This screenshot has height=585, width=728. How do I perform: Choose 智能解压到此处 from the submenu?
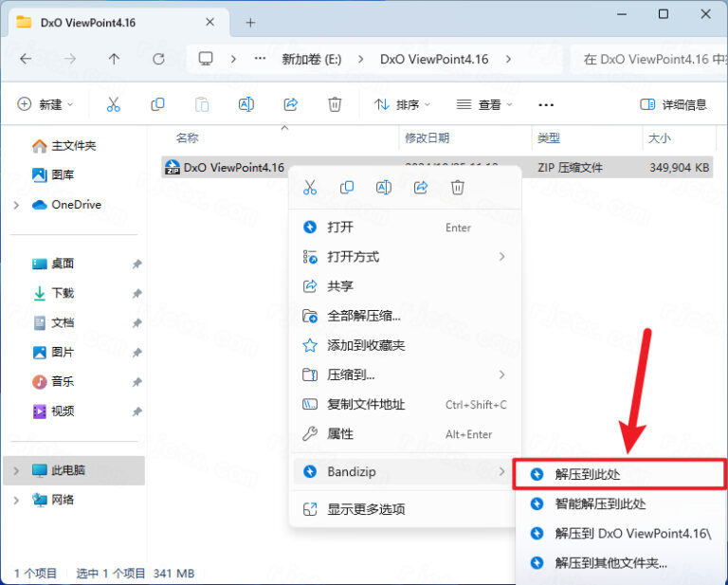pos(599,503)
